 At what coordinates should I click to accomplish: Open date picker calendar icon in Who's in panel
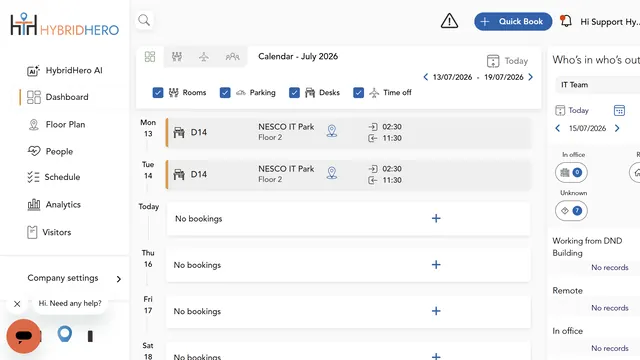click(619, 110)
